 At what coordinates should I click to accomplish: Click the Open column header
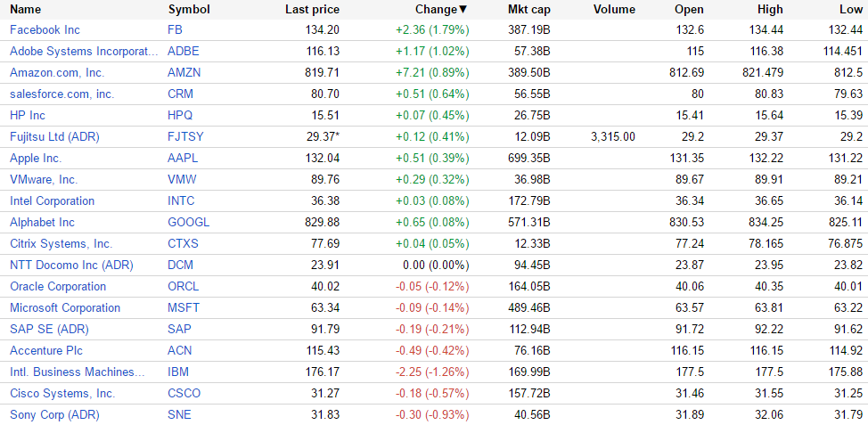pyautogui.click(x=689, y=10)
